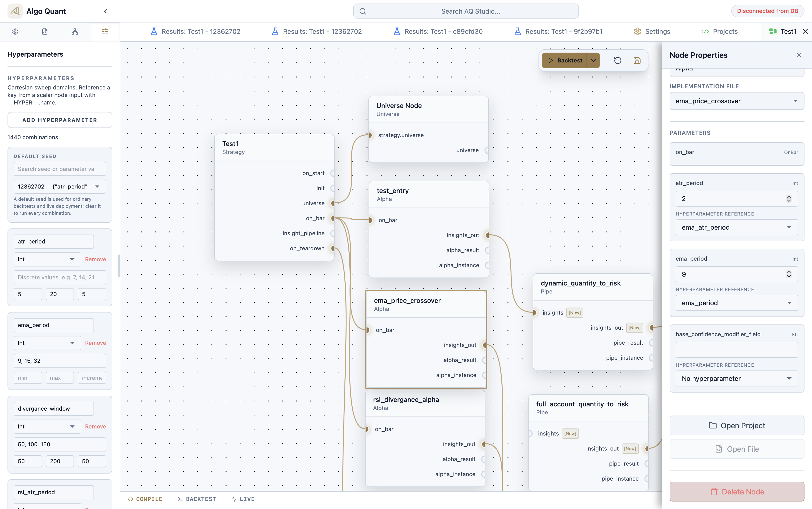The width and height of the screenshot is (812, 509).
Task: Click divergance_window max field showing 200
Action: (60, 461)
